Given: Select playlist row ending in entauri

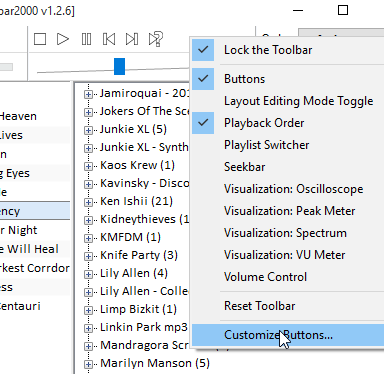Looking at the screenshot, I should 35,306.
